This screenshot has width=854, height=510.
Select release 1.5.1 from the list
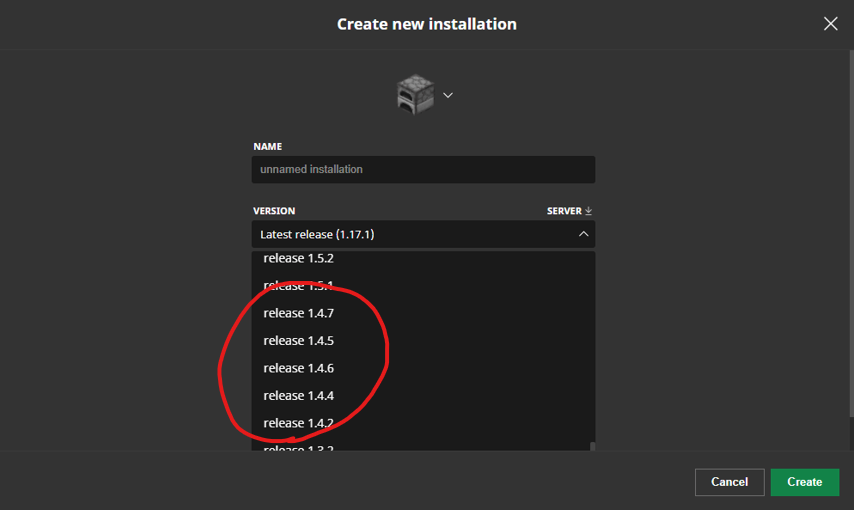pyautogui.click(x=299, y=285)
